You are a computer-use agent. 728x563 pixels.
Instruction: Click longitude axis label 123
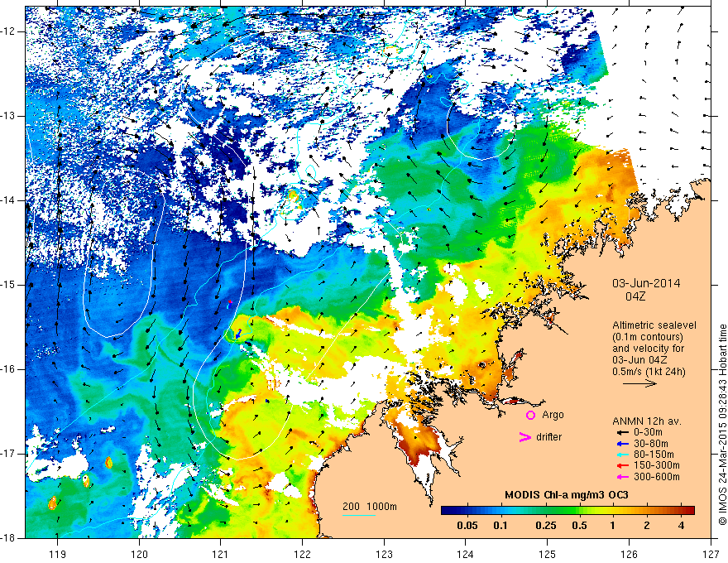(x=384, y=554)
